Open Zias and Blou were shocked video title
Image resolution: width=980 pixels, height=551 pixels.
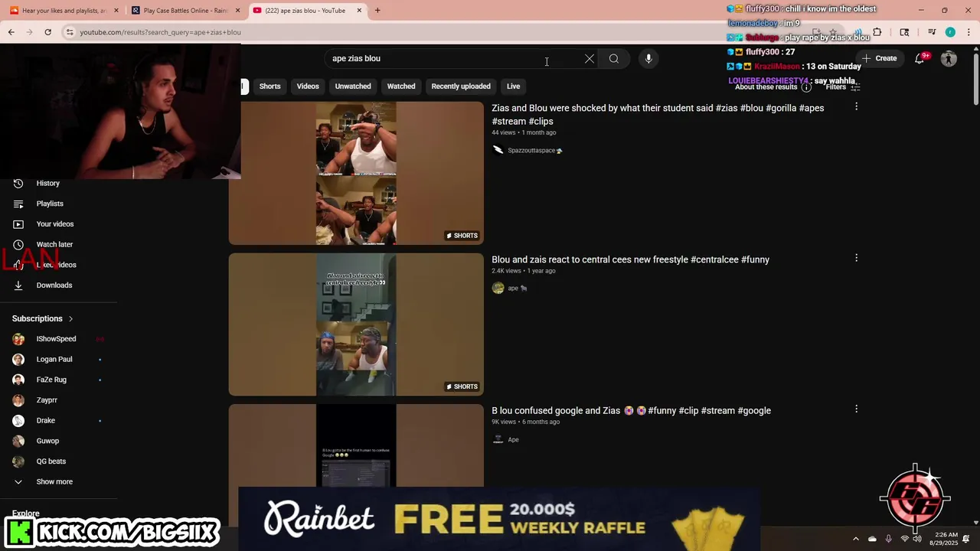(x=658, y=115)
